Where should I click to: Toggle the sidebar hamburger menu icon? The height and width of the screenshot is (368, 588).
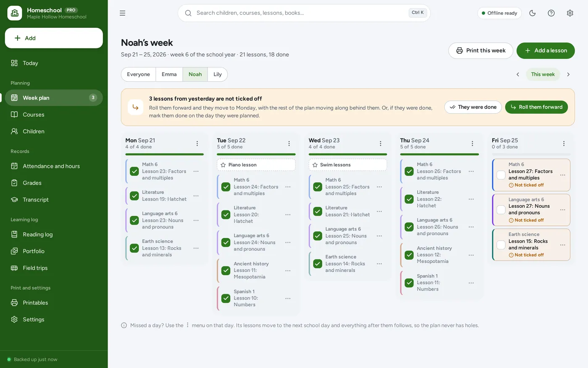(x=123, y=13)
